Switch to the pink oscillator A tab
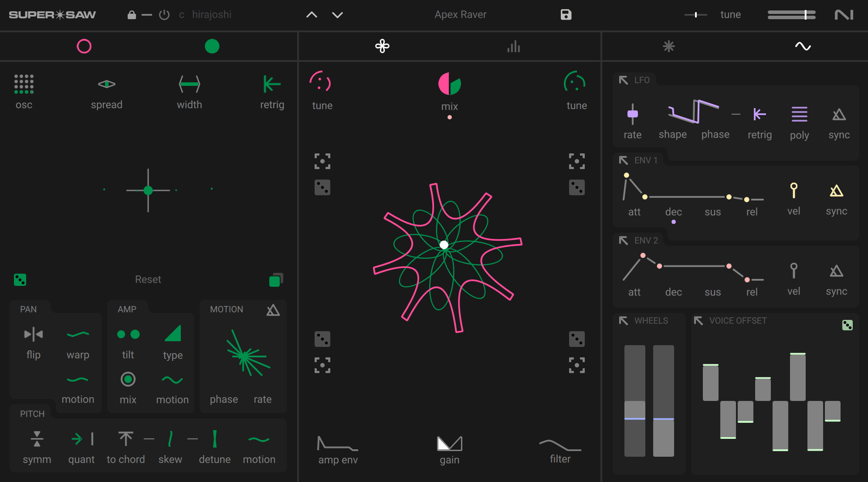The height and width of the screenshot is (482, 868). point(84,46)
